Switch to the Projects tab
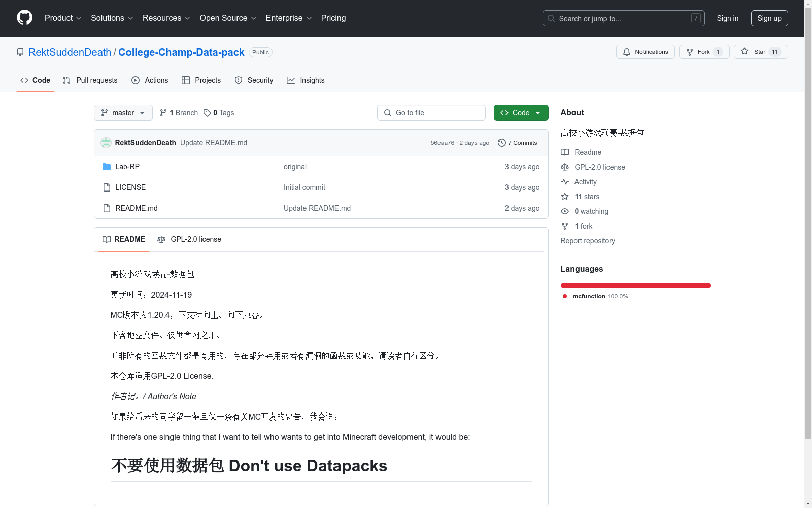Screen dimensions: 812x508 201,80
